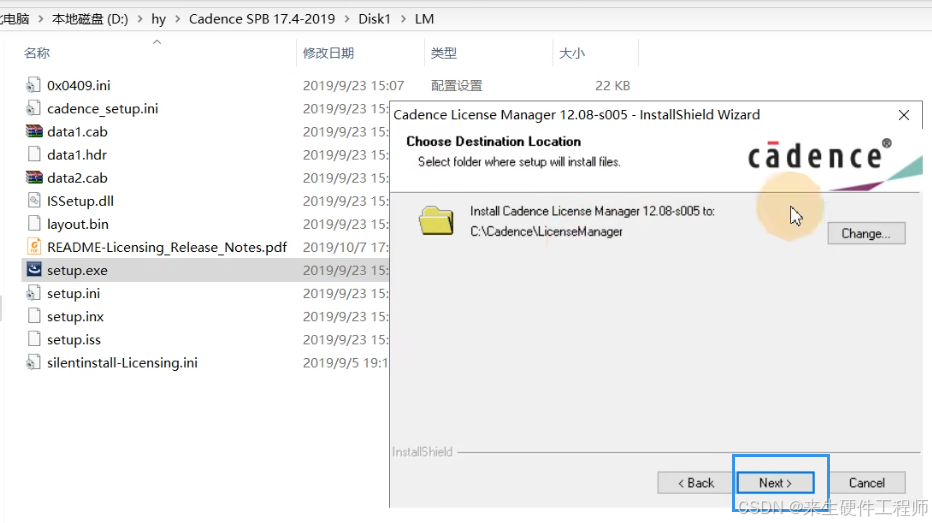Select the file name data1.cab
The width and height of the screenshot is (932, 523).
pyautogui.click(x=77, y=131)
